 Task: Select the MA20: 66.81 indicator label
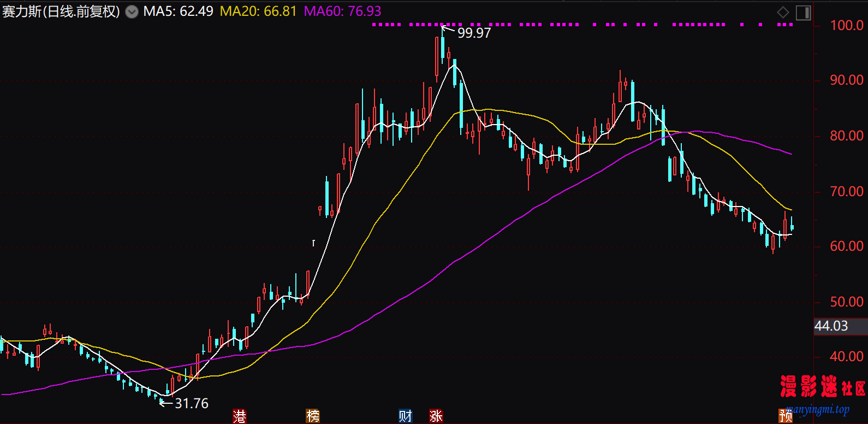click(x=258, y=11)
